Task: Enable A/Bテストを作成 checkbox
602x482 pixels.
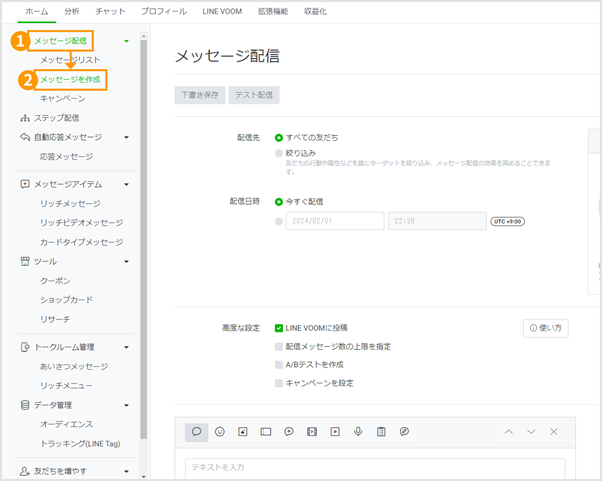Action: pyautogui.click(x=279, y=365)
